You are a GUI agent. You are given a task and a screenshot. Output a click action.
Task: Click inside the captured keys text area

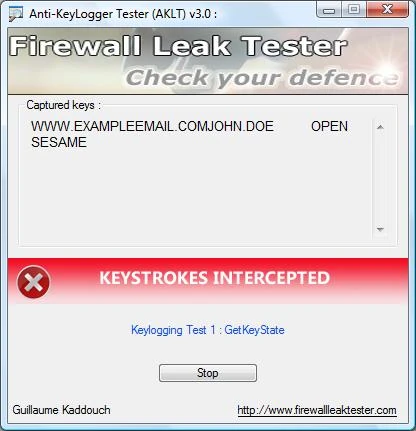(197, 179)
